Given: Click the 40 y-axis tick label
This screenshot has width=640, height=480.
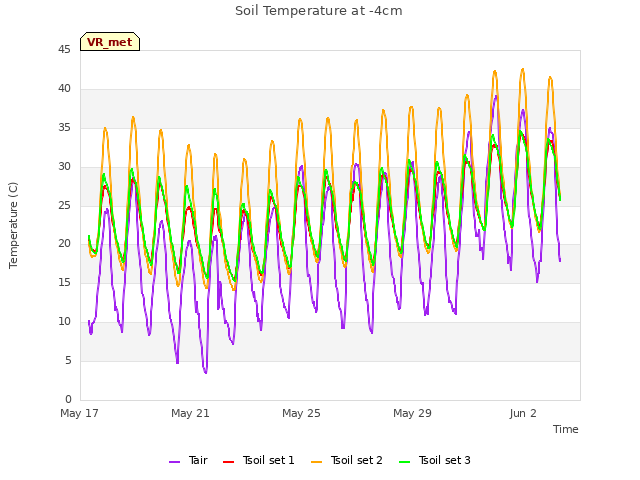Looking at the screenshot, I should point(64,89).
